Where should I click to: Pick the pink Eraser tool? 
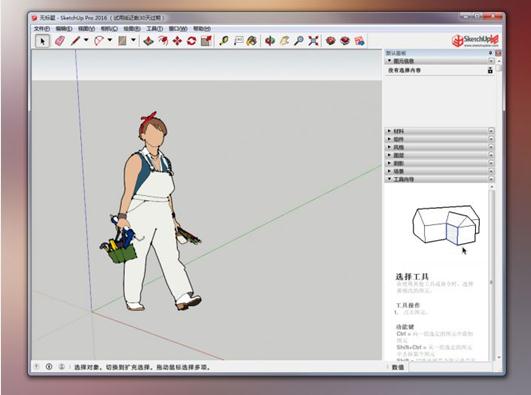tap(60, 41)
